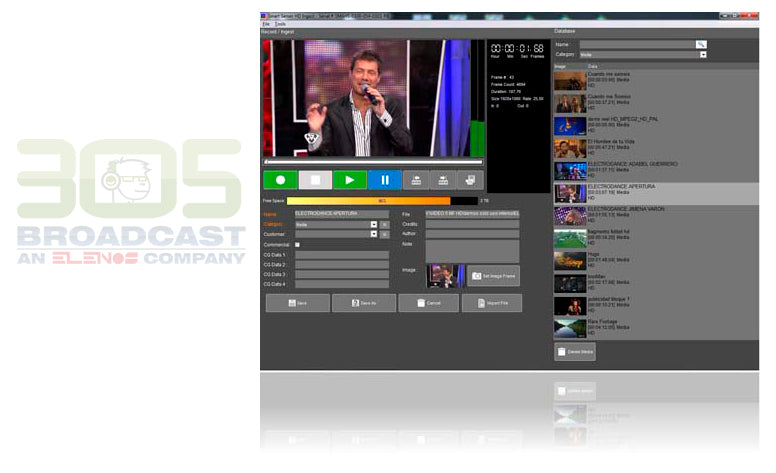Click the Delete Media button
The height and width of the screenshot is (473, 776).
(x=575, y=352)
